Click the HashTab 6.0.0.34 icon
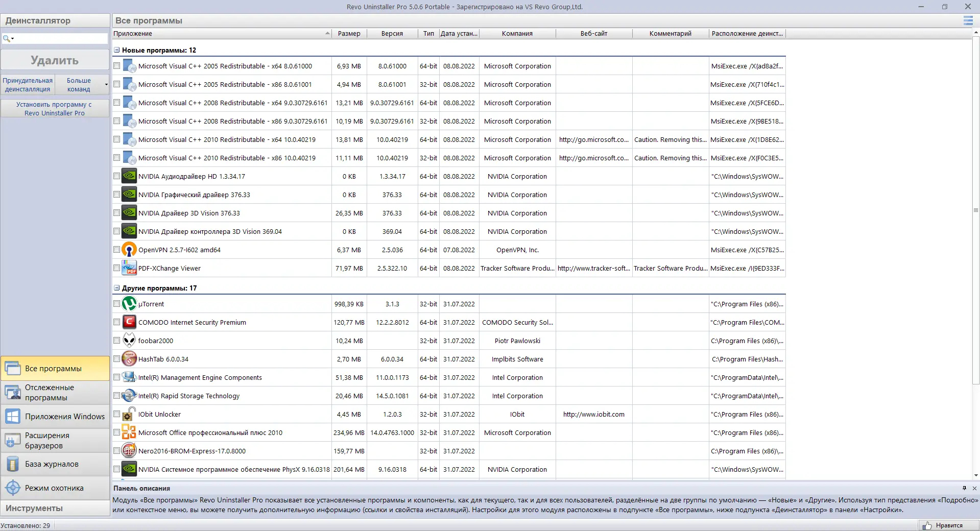This screenshot has width=980, height=531. click(129, 359)
